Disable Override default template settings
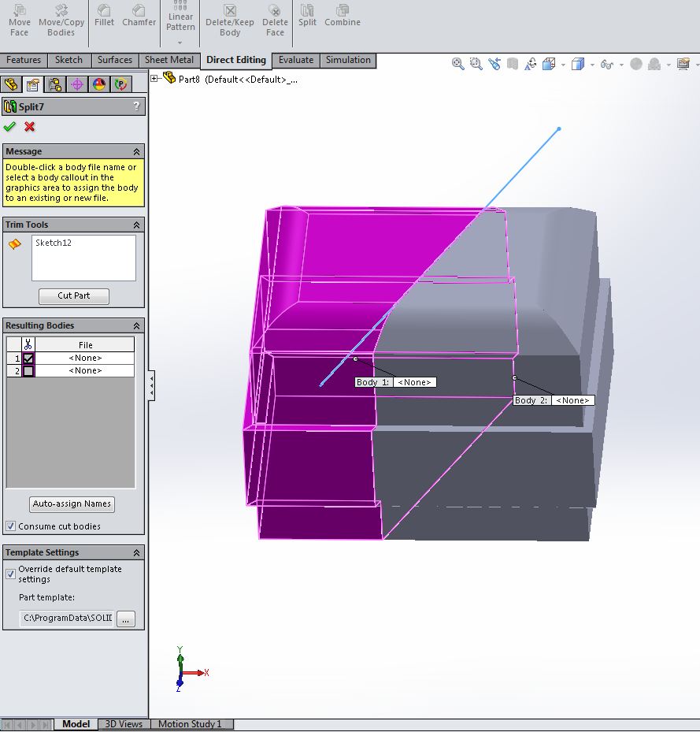 coord(11,574)
